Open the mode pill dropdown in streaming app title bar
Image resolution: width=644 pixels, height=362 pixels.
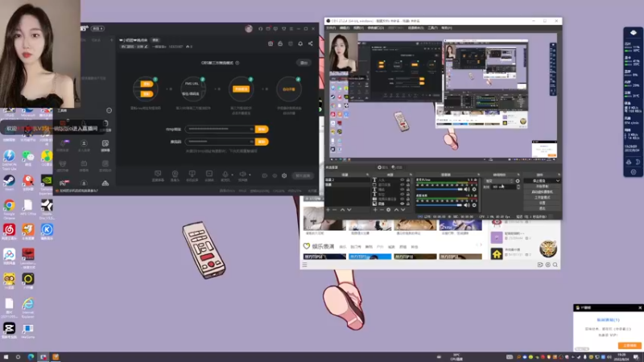tap(97, 29)
